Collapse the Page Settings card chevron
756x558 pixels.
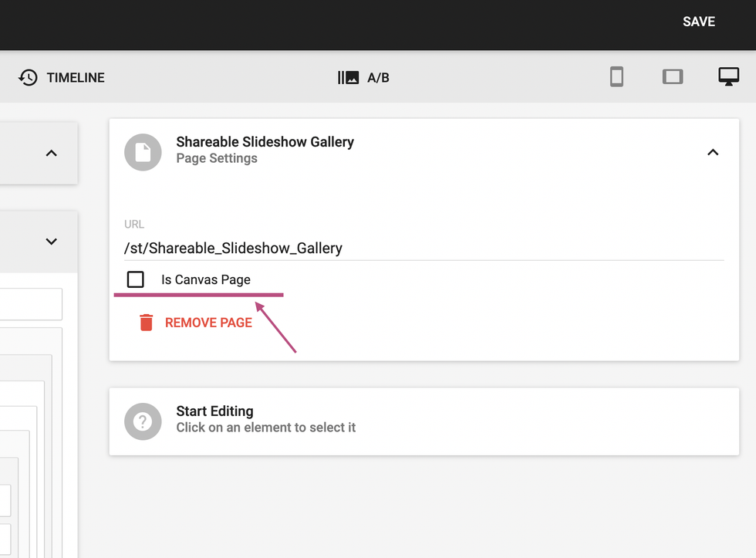713,152
